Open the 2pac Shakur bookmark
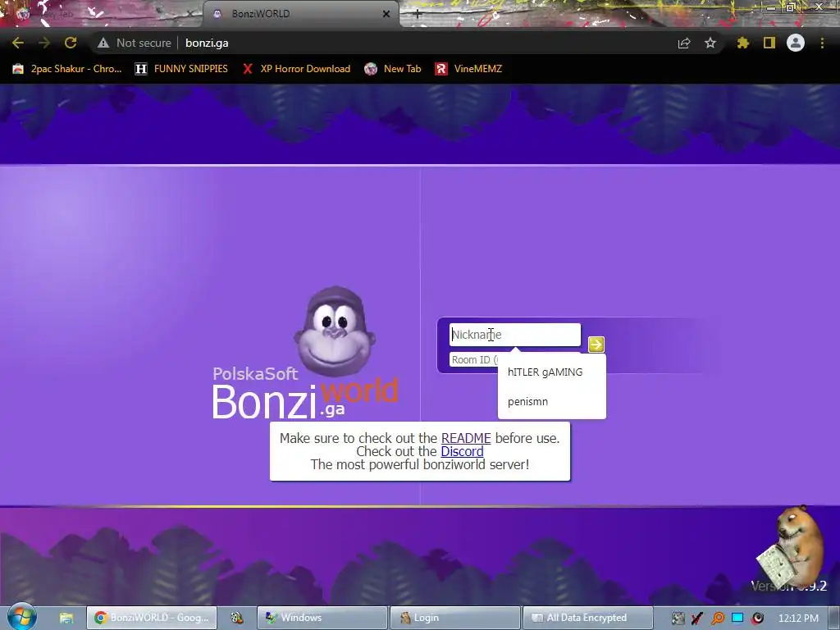Screen dimensions: 840x630 point(67,69)
